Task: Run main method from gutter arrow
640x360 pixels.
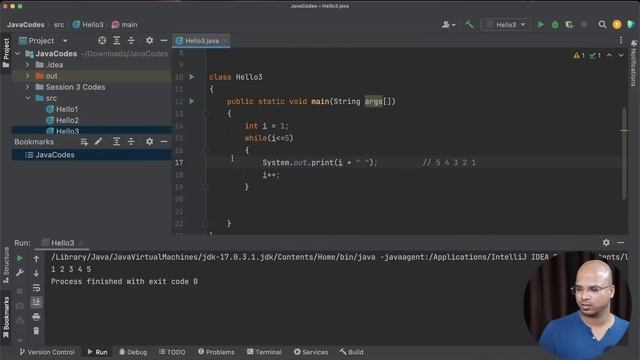Action: pos(191,101)
